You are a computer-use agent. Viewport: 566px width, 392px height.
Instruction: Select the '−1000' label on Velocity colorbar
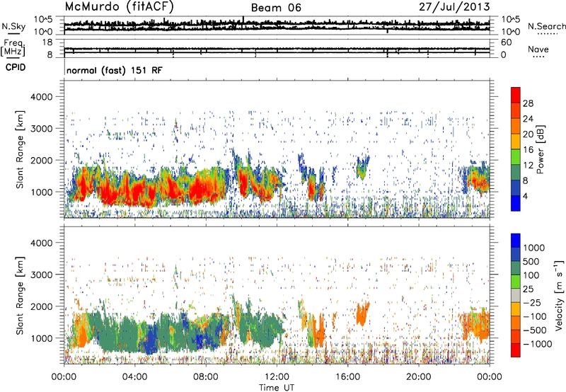click(537, 344)
